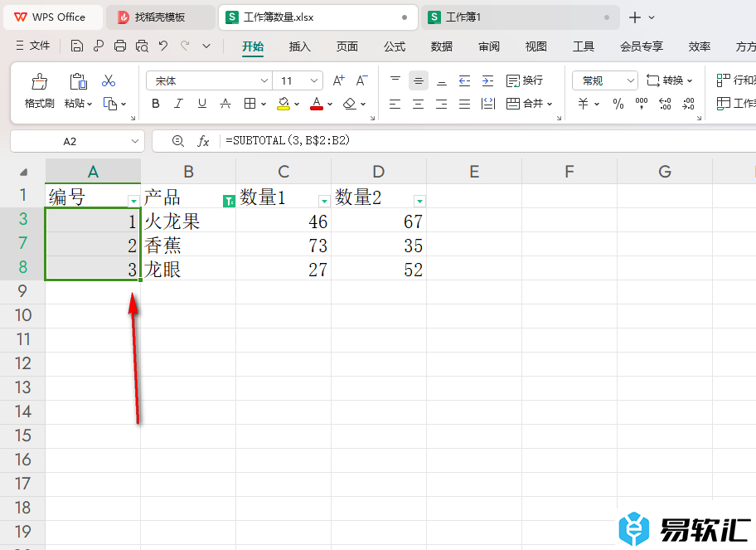
Task: Open the font size 11 dropdown
Action: click(314, 80)
